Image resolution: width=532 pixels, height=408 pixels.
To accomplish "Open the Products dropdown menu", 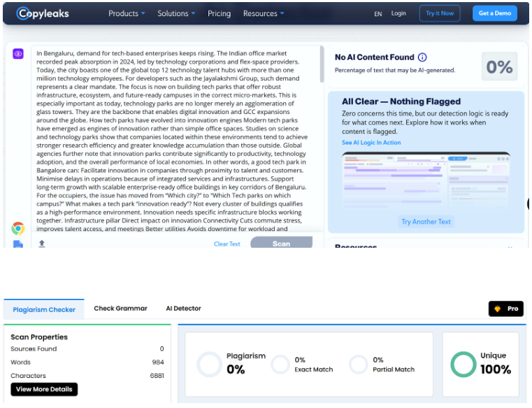I will (127, 13).
